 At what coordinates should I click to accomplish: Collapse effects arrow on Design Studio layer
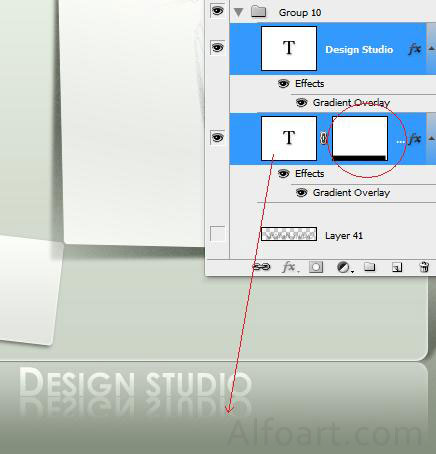(x=431, y=49)
